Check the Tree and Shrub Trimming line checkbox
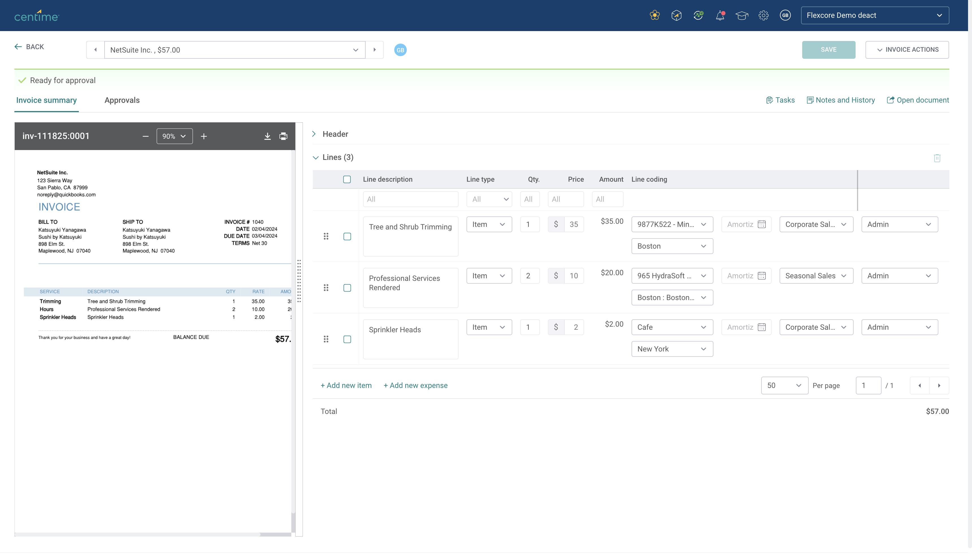This screenshot has height=560, width=972. (347, 236)
